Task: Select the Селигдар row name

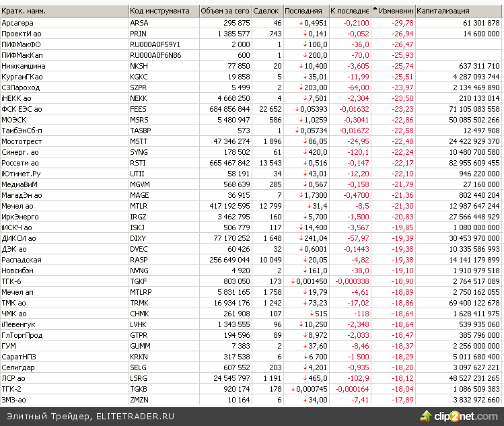Action: point(18,368)
